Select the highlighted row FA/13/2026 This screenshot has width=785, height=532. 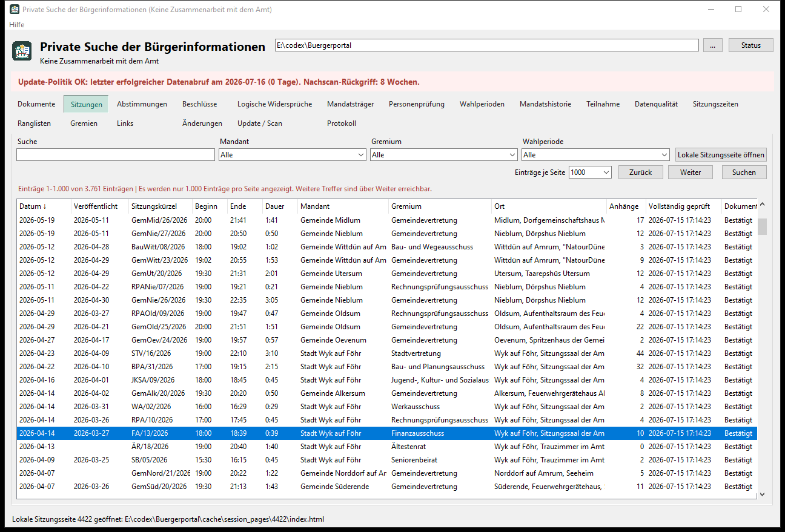tap(387, 433)
